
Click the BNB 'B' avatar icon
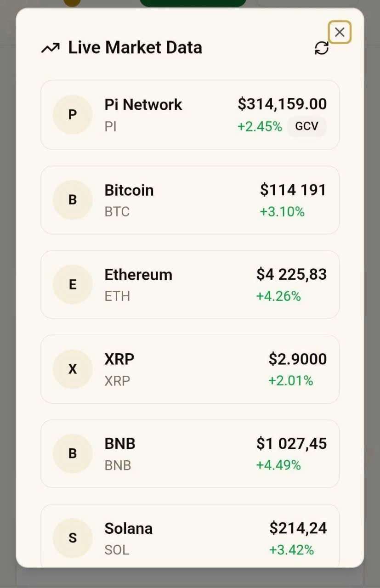[x=73, y=454]
